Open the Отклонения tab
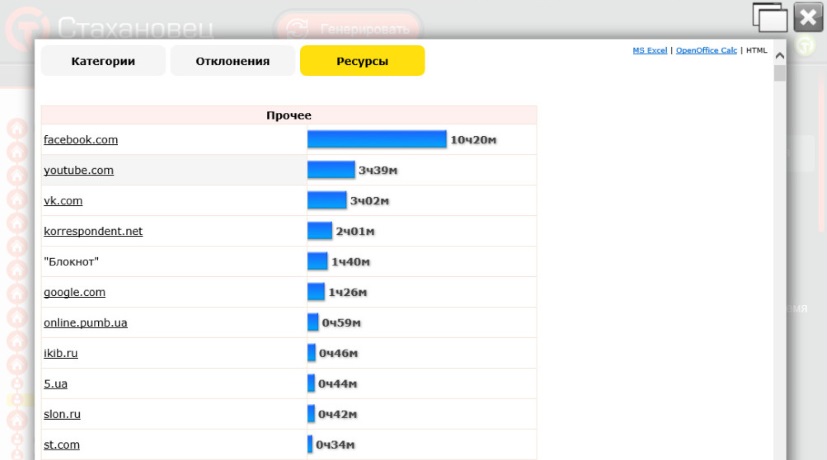Image resolution: width=827 pixels, height=460 pixels. pos(233,61)
